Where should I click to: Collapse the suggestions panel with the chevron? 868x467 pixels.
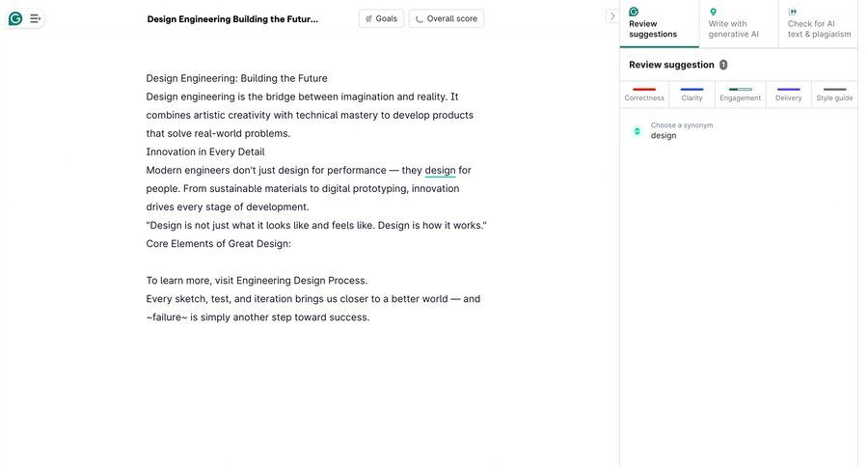pos(611,16)
